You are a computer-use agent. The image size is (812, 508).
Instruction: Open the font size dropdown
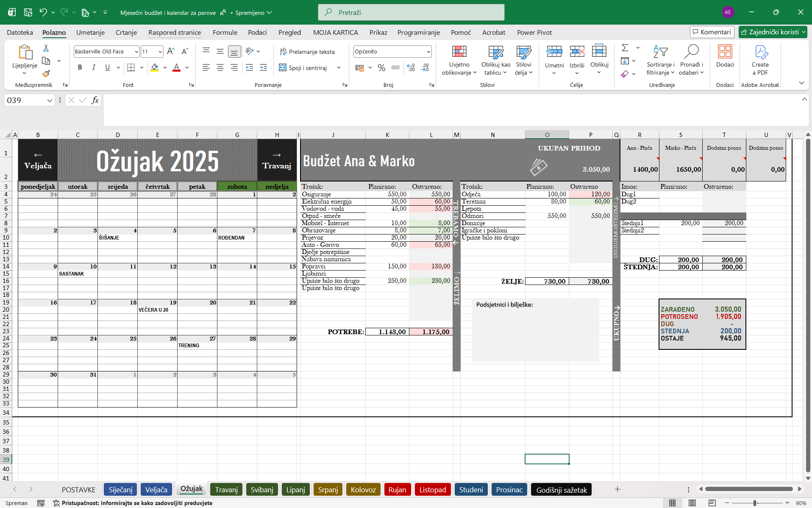(160, 52)
